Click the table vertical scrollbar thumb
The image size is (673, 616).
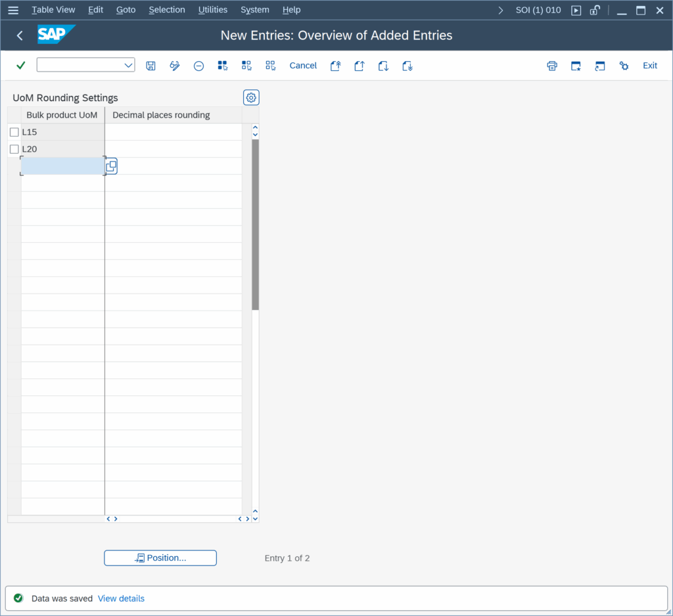point(255,223)
